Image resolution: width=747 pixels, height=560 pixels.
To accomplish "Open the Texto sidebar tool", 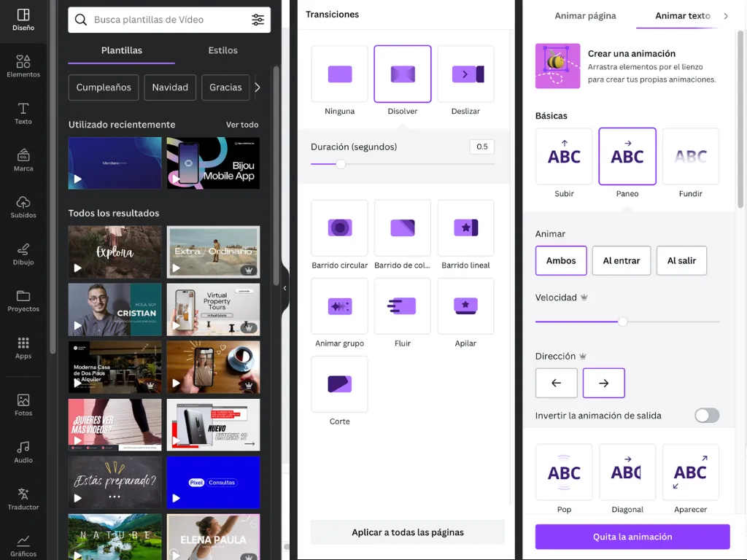I will tap(23, 113).
